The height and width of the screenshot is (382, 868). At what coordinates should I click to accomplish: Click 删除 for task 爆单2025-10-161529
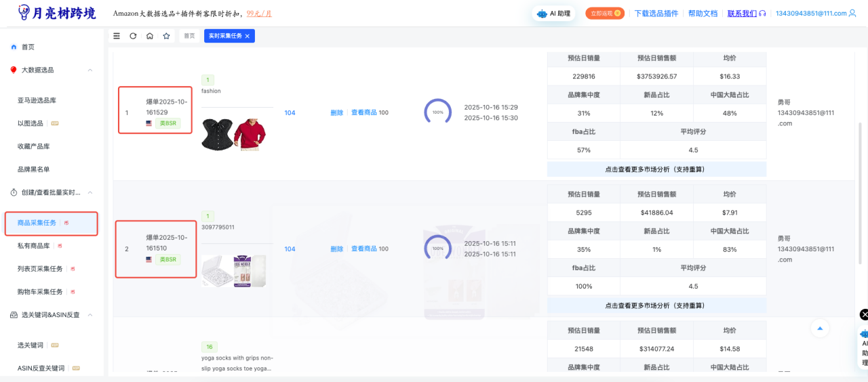[336, 113]
